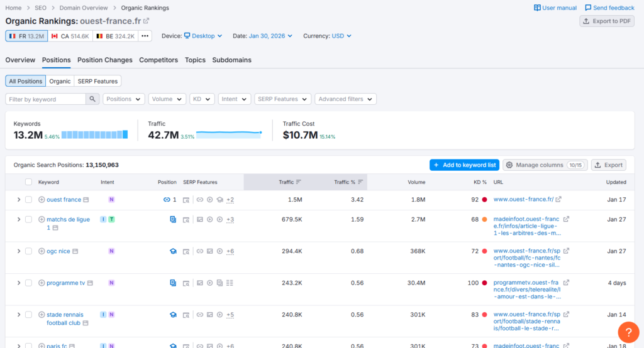The height and width of the screenshot is (348, 644).
Task: Open the Advanced filters dropdown
Action: pos(345,99)
